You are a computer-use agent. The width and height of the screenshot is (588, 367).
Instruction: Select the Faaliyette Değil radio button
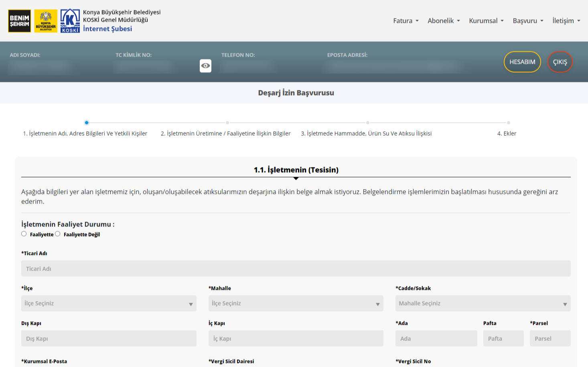coord(58,234)
